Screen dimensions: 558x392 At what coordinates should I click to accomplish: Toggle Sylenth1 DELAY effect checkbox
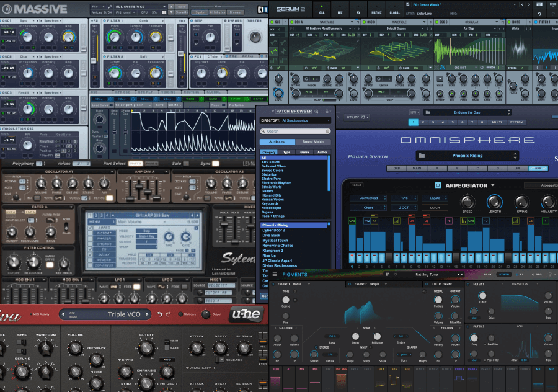point(91,254)
